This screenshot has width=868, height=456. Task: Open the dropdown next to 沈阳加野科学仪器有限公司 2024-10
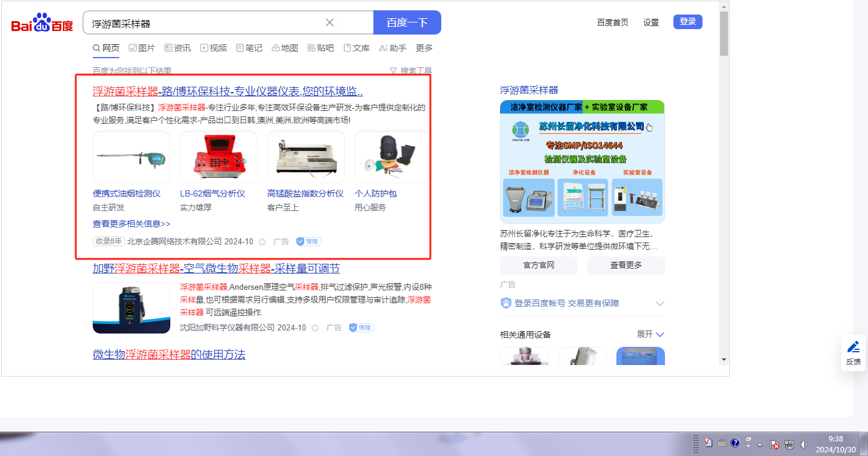(315, 327)
